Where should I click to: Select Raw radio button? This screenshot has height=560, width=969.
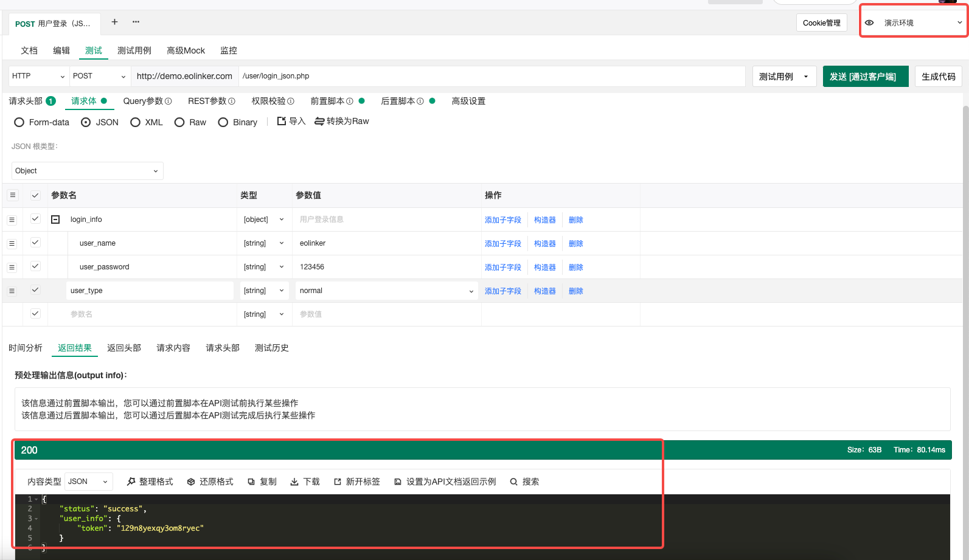(179, 122)
